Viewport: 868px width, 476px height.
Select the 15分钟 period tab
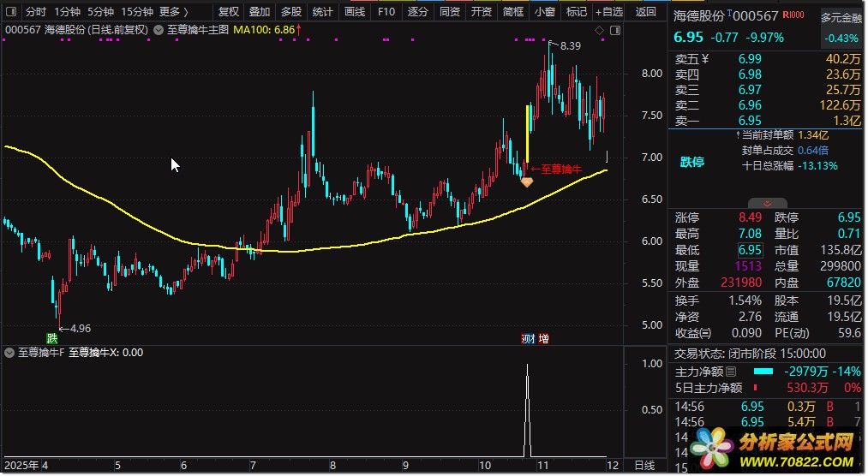pos(137,12)
